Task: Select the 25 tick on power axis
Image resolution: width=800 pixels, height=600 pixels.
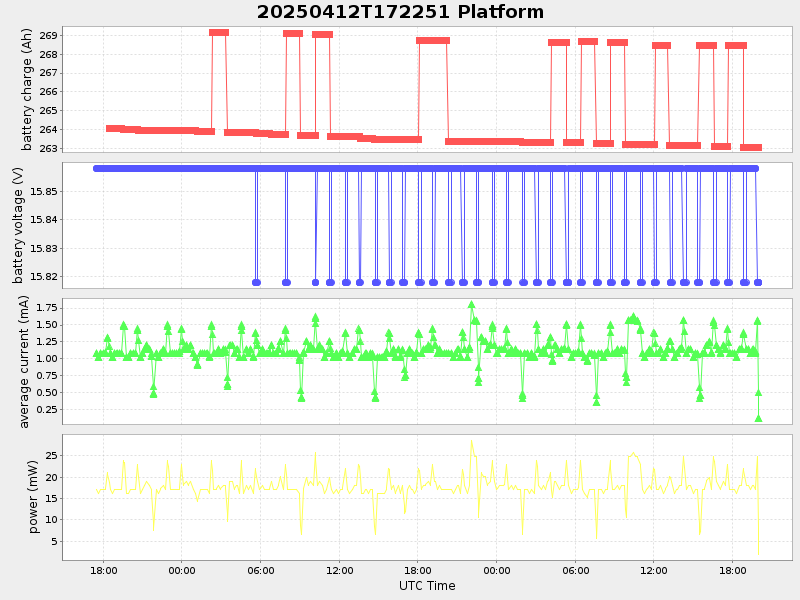Action: pyautogui.click(x=48, y=456)
